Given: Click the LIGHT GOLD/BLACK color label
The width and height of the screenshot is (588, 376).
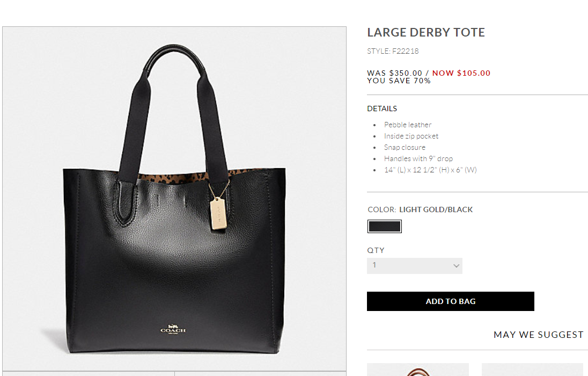Looking at the screenshot, I should click(x=436, y=209).
